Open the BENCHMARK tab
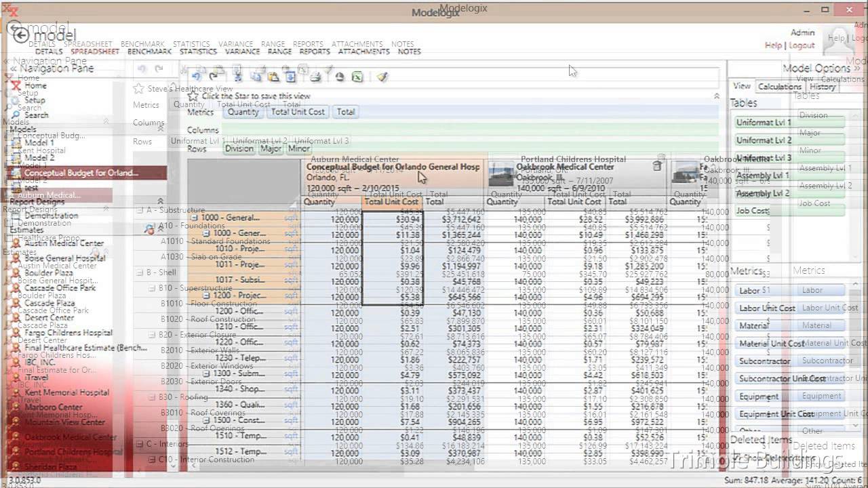 tap(149, 52)
